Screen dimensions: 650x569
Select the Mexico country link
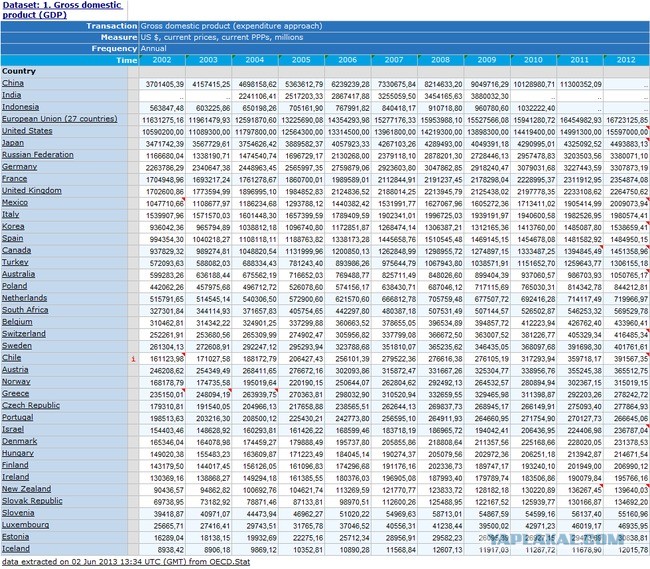coord(15,201)
